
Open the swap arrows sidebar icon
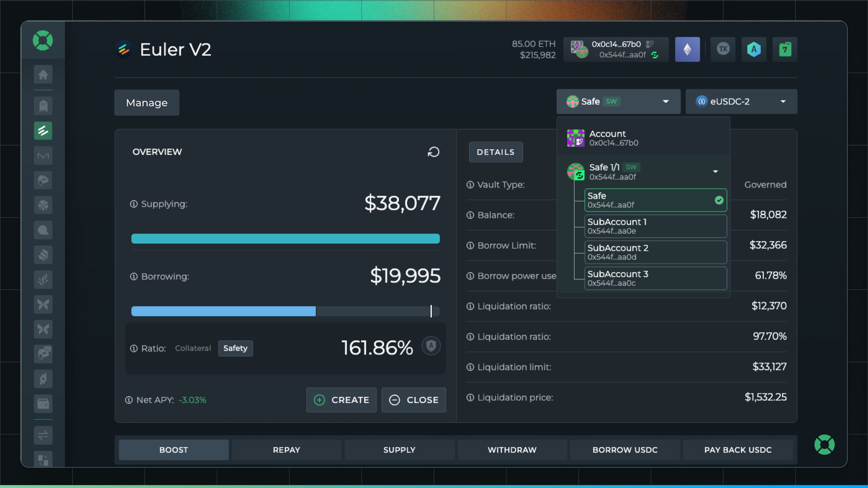coord(43,435)
